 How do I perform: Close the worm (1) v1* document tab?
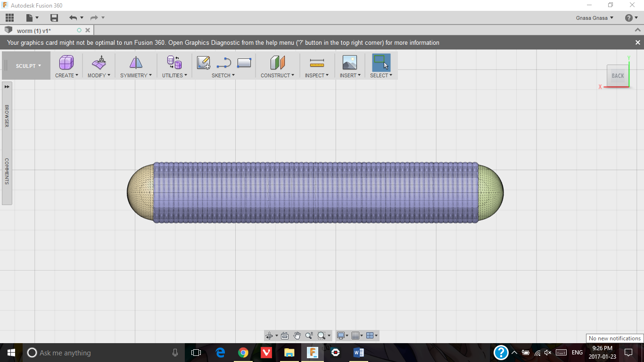[x=88, y=30]
